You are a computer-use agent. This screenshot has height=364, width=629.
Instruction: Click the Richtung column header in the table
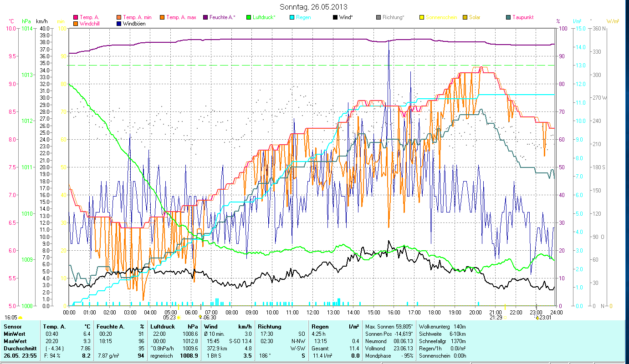pos(269,327)
